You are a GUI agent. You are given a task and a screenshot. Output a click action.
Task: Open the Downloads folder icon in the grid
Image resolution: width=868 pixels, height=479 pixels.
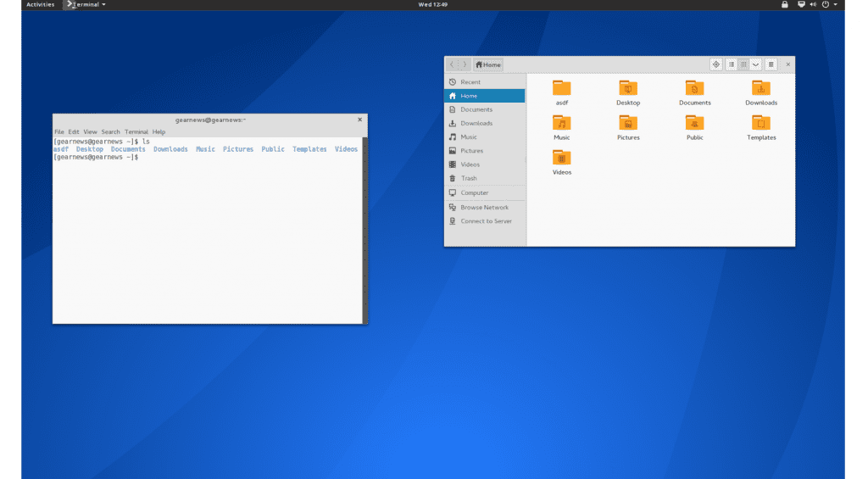pos(760,88)
